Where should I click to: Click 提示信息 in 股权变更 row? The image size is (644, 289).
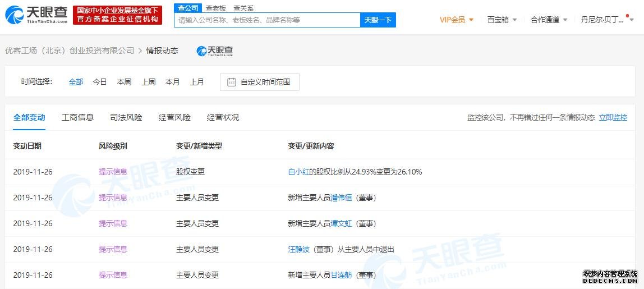(x=113, y=172)
